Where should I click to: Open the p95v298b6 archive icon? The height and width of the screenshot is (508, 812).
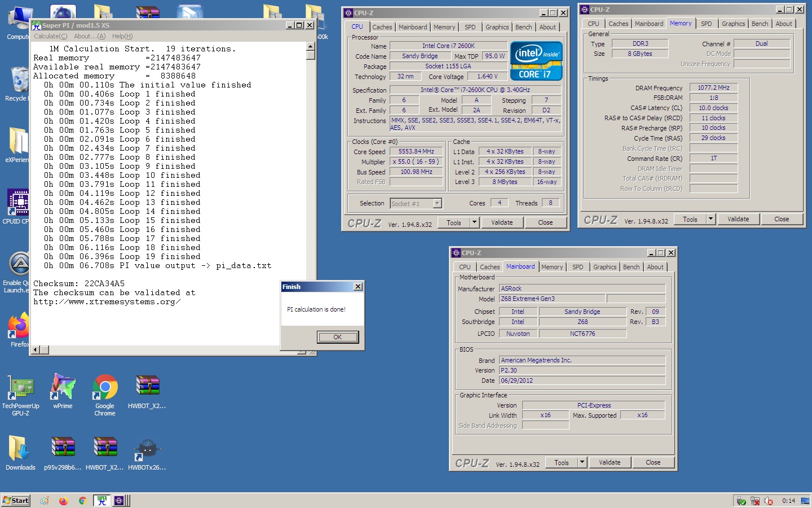point(63,453)
